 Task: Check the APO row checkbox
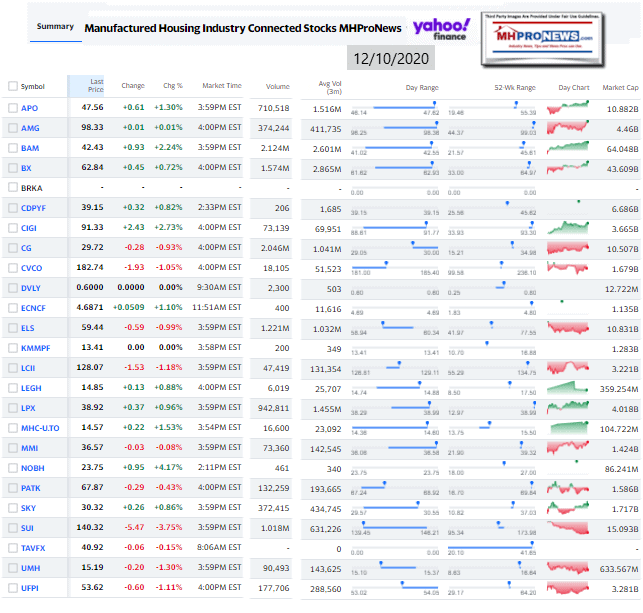click(x=13, y=108)
